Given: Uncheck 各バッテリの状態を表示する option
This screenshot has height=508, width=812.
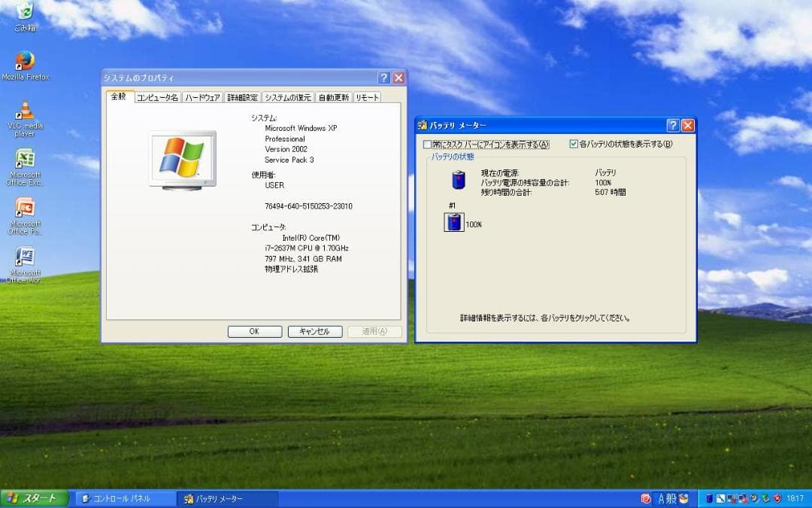Looking at the screenshot, I should click(573, 144).
